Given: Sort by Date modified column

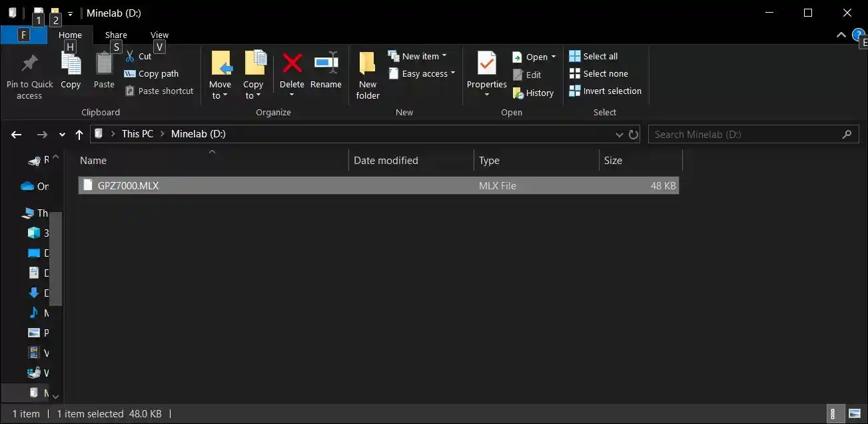Looking at the screenshot, I should (411, 161).
